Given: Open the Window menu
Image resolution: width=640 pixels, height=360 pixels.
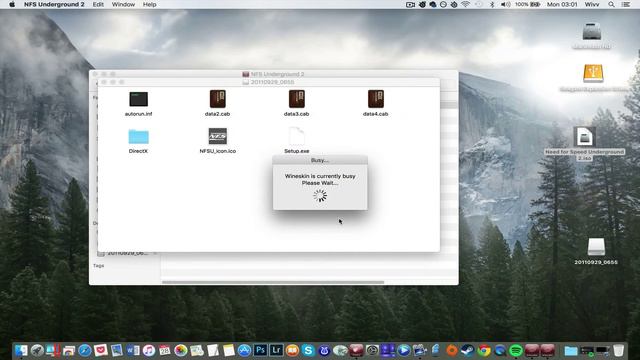Looking at the screenshot, I should (x=123, y=4).
